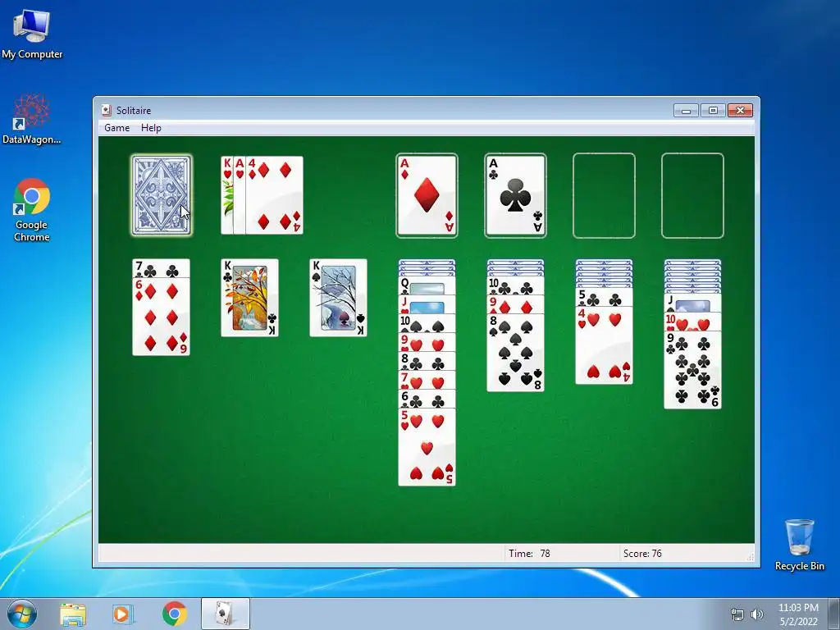Select the 6 of diamonds in the first column
The height and width of the screenshot is (630, 840).
point(162,317)
